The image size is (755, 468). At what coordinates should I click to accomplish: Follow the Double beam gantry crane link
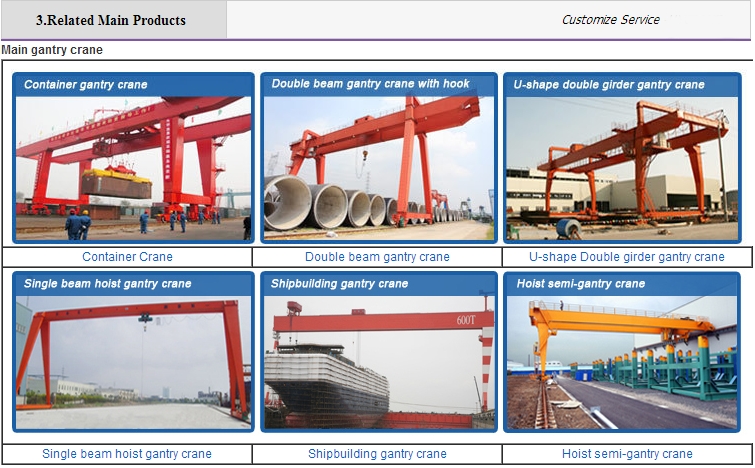coord(377,257)
